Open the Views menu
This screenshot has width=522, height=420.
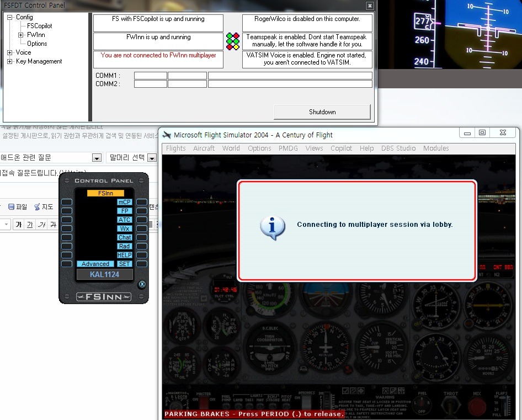pos(314,148)
